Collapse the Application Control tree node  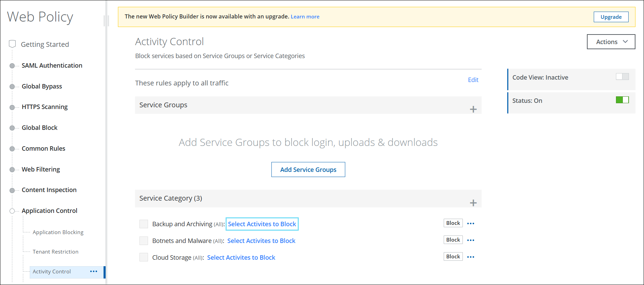pos(12,211)
